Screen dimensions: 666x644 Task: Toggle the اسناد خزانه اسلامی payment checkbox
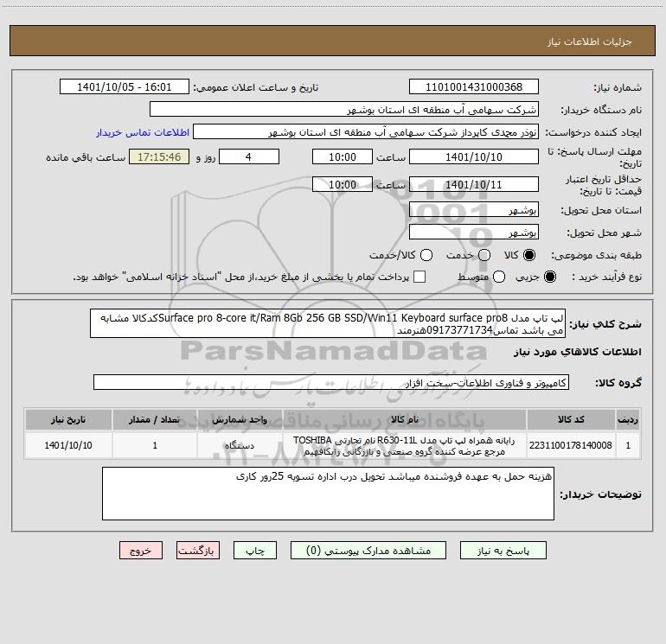[419, 277]
